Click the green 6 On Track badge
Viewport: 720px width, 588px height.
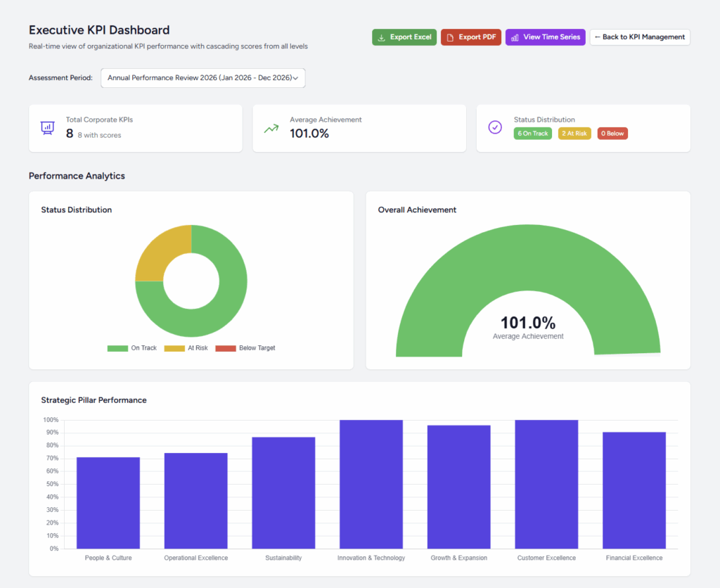tap(533, 133)
